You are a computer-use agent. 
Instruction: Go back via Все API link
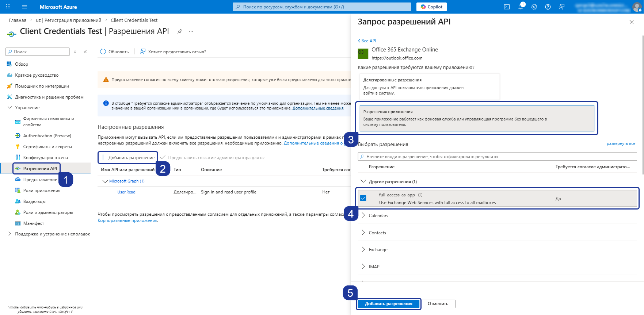pos(367,41)
